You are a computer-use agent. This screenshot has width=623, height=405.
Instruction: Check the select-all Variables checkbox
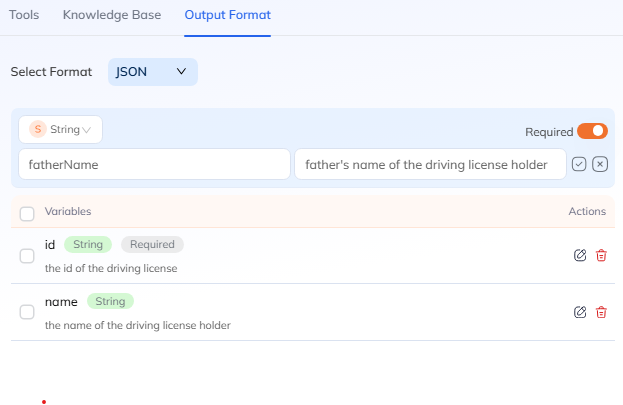[27, 213]
